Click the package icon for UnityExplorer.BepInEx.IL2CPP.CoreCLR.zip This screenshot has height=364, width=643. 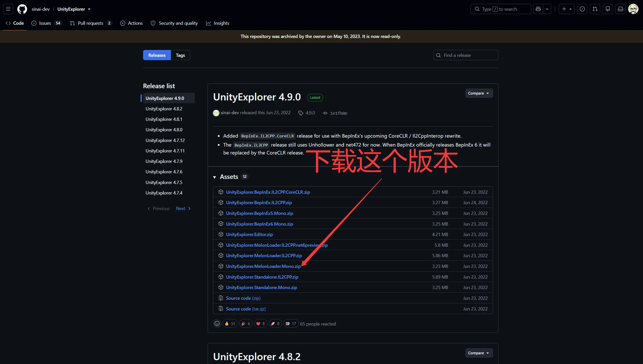[x=221, y=192]
